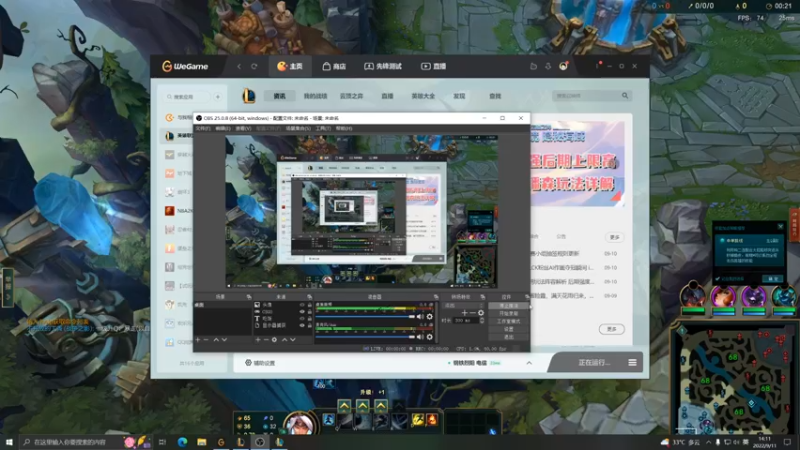
Task: Add a new source in OBS Sources panel
Action: click(258, 340)
